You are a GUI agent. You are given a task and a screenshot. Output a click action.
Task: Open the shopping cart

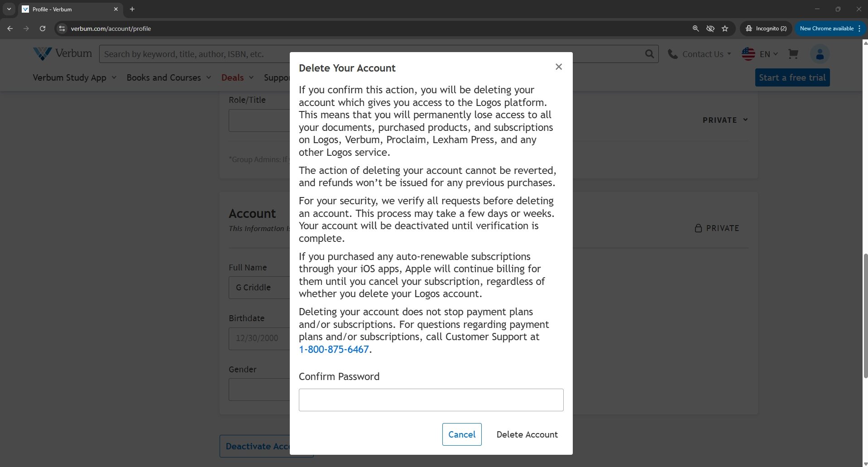[793, 54]
